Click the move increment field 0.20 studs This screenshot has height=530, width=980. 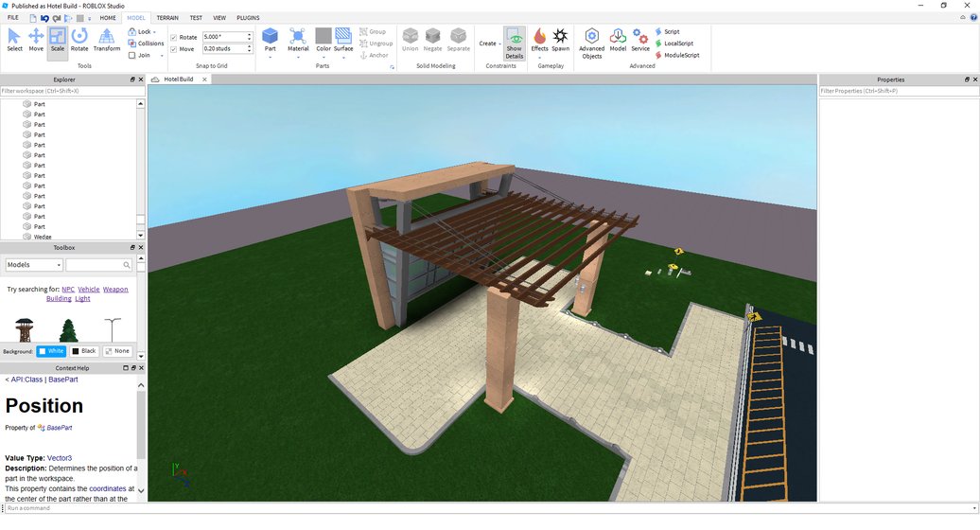tap(224, 48)
